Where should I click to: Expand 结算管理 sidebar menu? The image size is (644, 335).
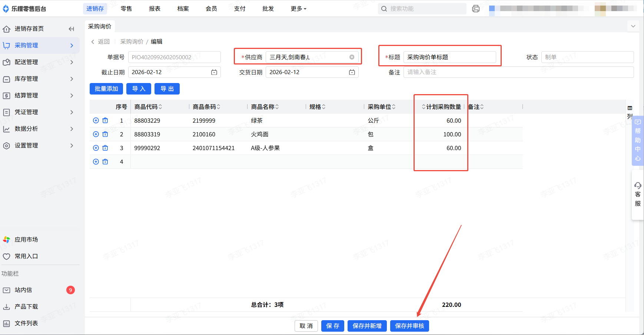(40, 96)
